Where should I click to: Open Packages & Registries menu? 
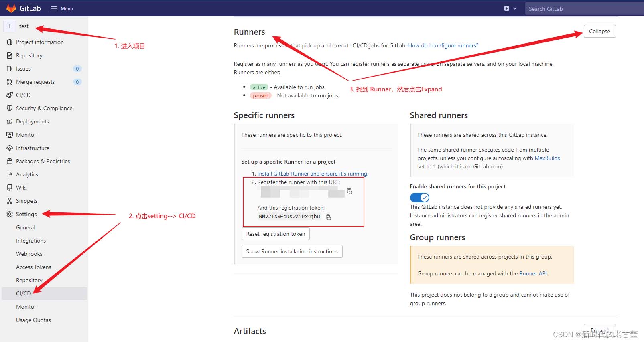pyautogui.click(x=43, y=161)
